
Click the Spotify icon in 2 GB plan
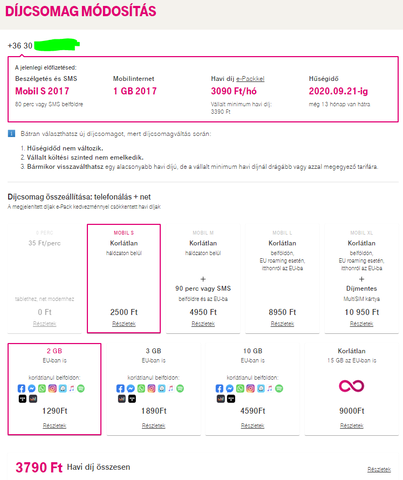coord(81,388)
